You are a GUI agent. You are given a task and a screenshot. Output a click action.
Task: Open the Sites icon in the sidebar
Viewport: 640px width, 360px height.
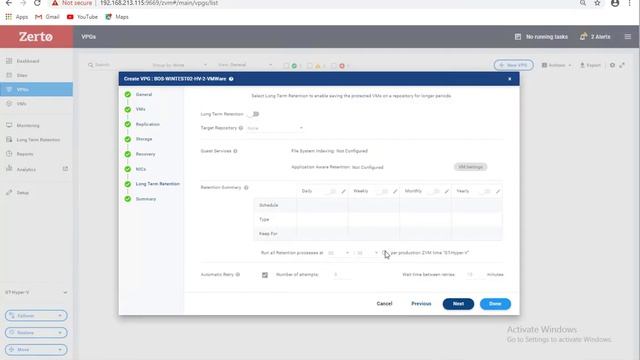9,75
